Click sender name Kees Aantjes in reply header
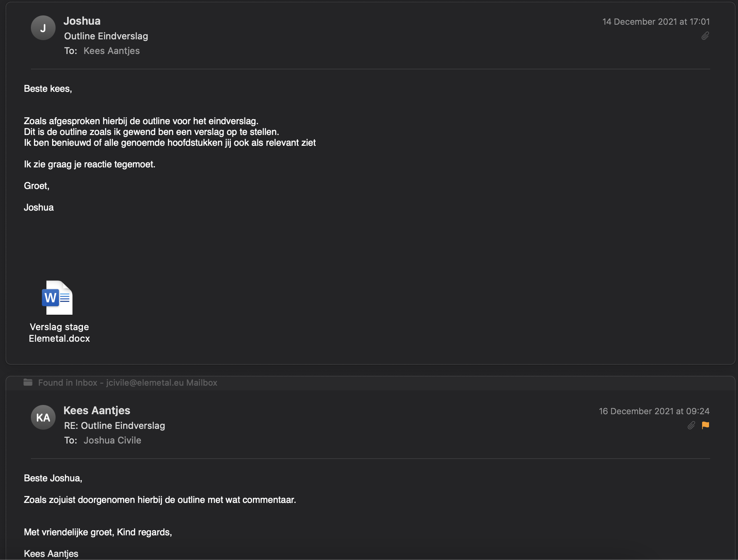This screenshot has height=560, width=738. 97,410
